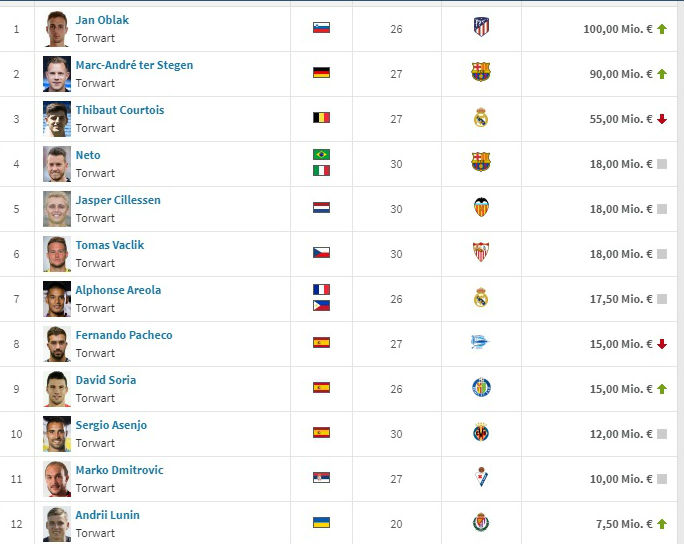Click the Sevilla crest in Vaclik's row
The image size is (684, 544).
tap(481, 253)
